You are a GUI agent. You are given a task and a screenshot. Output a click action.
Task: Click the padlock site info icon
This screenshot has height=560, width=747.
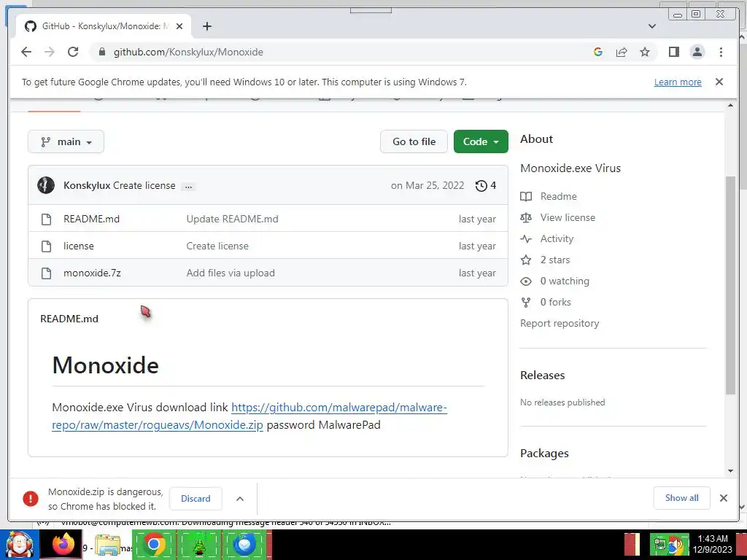[101, 52]
